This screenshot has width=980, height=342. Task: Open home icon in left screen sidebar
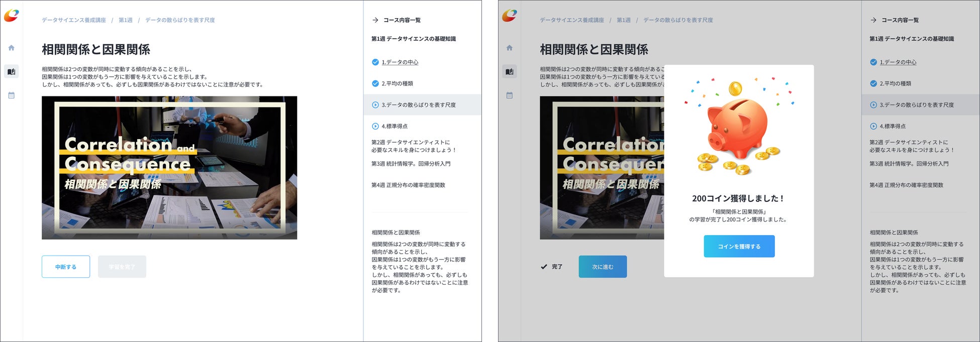[x=11, y=48]
